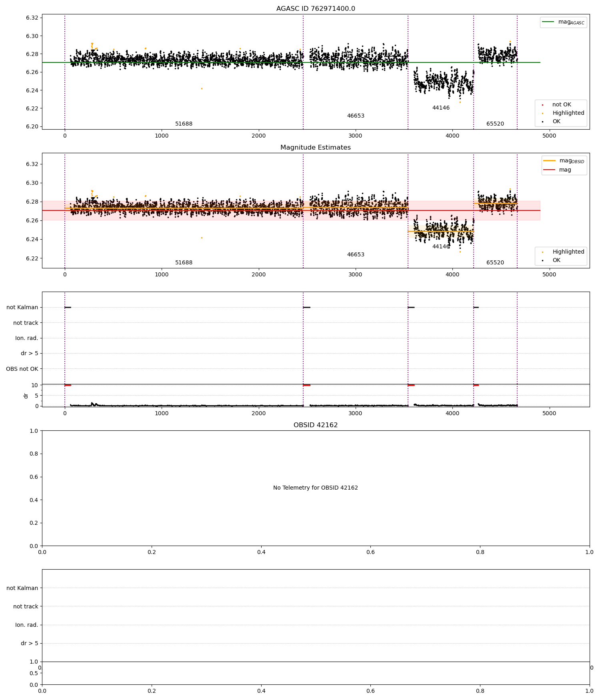Click the 6.30 y-tick on top plot
This screenshot has height=700, width=600.
pos(32,36)
